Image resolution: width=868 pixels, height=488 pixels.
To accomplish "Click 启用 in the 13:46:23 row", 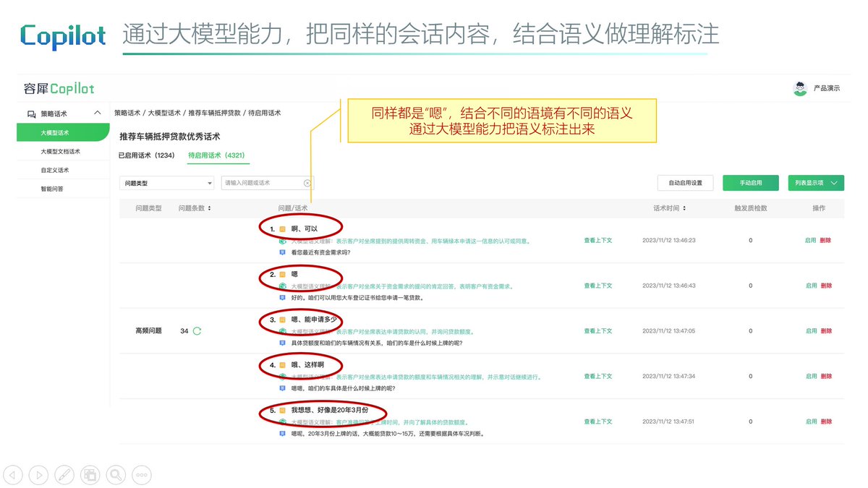I will [811, 241].
